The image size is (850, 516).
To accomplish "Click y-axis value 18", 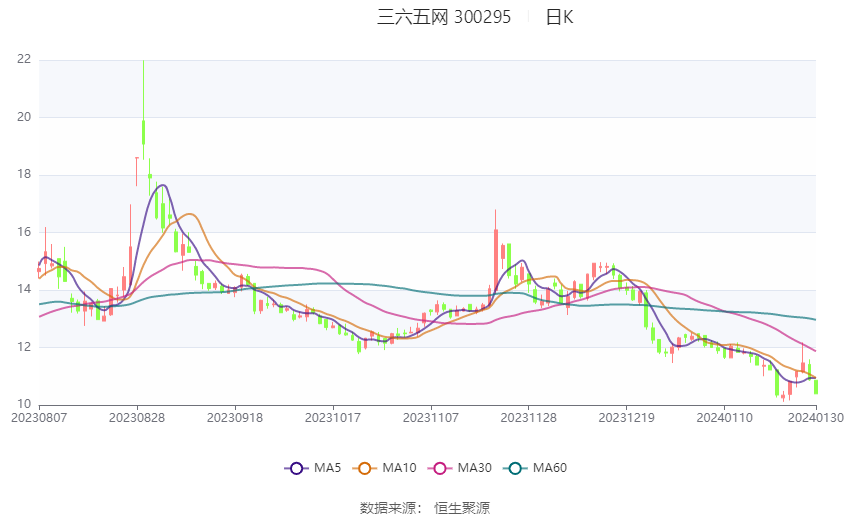I will (x=24, y=174).
